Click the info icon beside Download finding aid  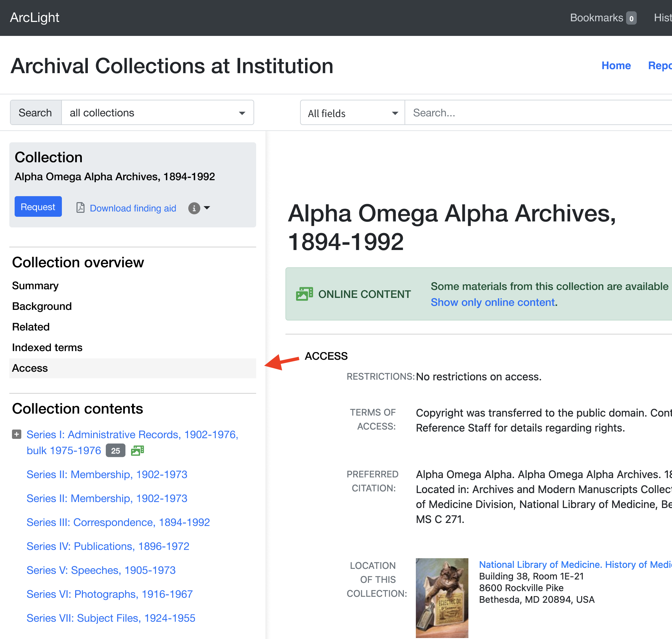(194, 208)
